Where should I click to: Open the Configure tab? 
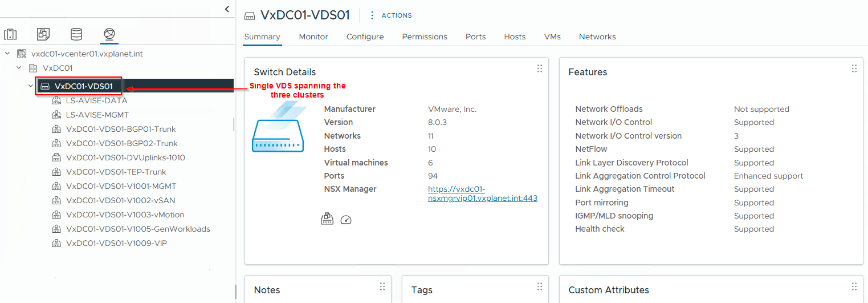[x=365, y=37]
